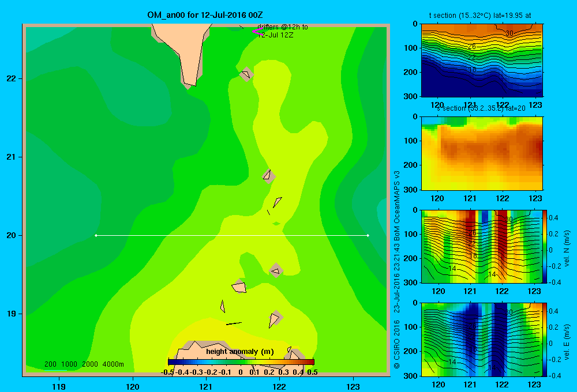Click the "26" isotherm label in the temperature section
577x392 pixels.
point(472,47)
